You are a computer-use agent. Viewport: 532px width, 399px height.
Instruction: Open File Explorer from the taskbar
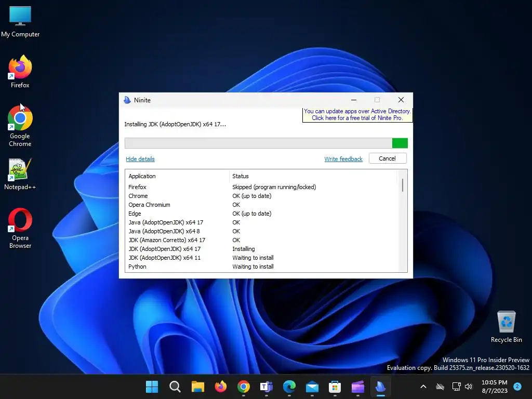click(197, 387)
